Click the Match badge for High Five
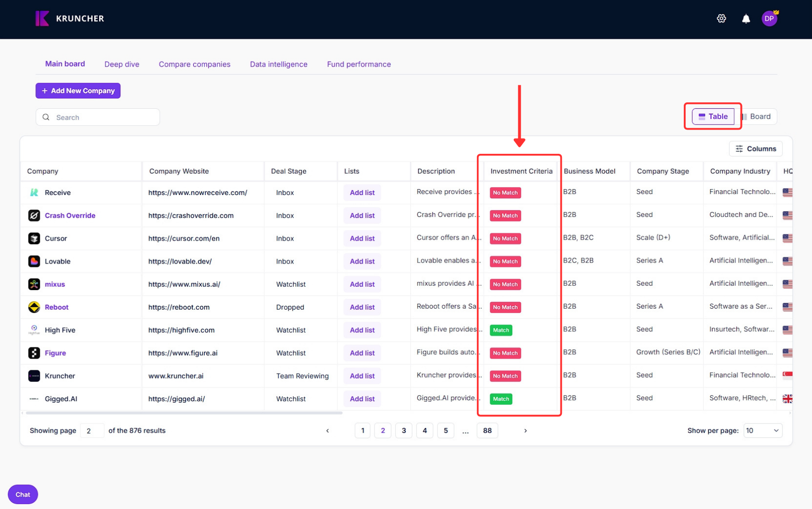The image size is (812, 509). (501, 330)
